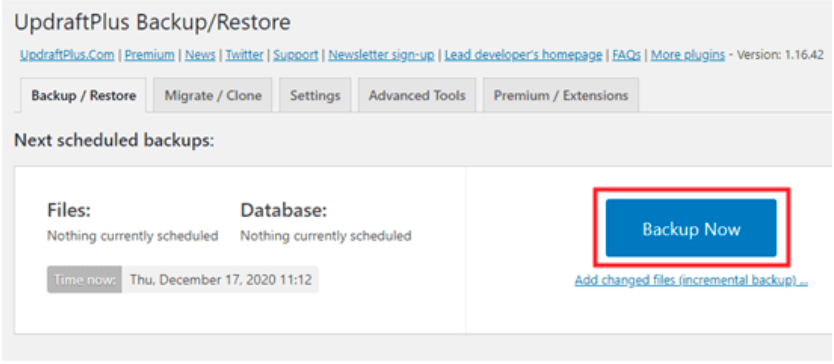Image resolution: width=834 pixels, height=364 pixels.
Task: Click Nothing currently scheduled under Database
Action: (326, 236)
